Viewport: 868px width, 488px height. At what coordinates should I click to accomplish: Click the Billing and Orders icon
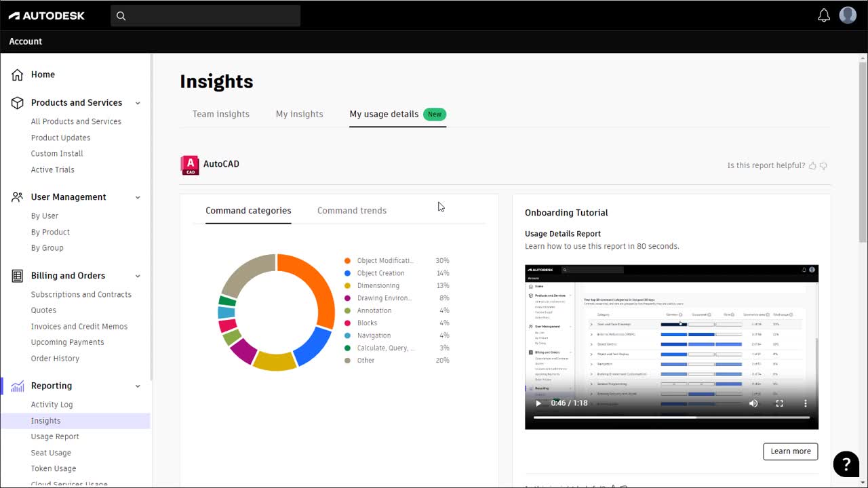click(x=18, y=276)
